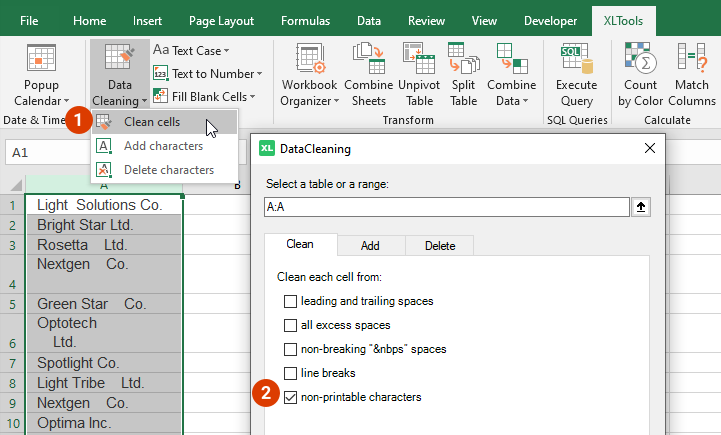
Task: Click the Clean cells menu icon
Action: click(x=103, y=122)
